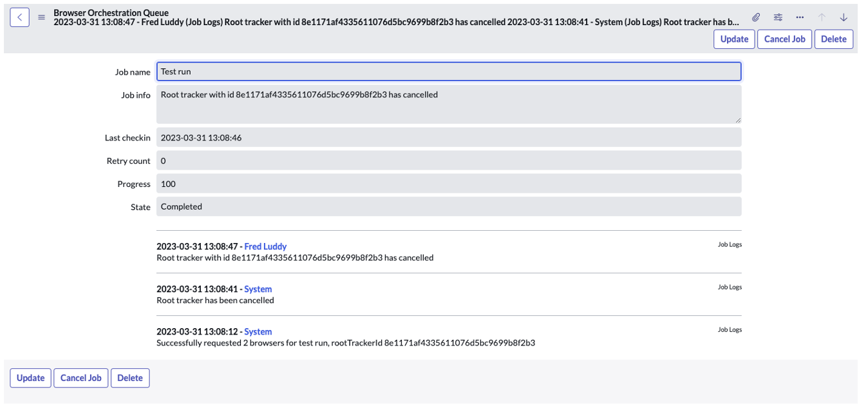868x410 pixels.
Task: Click 'Successfully requested 2 browsers' log message
Action: [x=346, y=342]
